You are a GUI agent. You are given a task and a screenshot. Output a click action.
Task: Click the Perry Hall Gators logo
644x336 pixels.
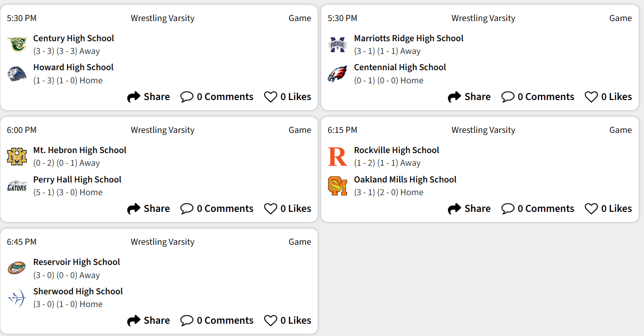point(17,186)
